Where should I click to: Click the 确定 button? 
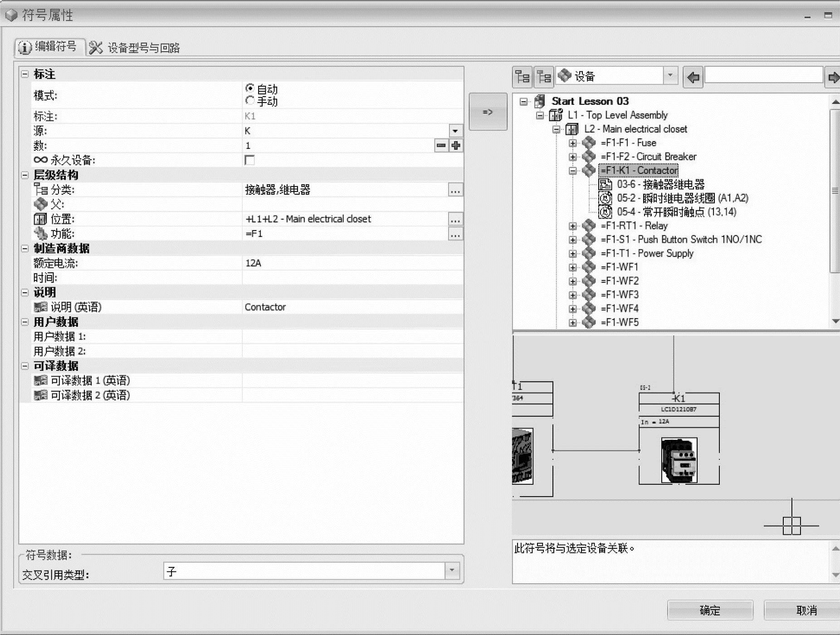tap(710, 610)
